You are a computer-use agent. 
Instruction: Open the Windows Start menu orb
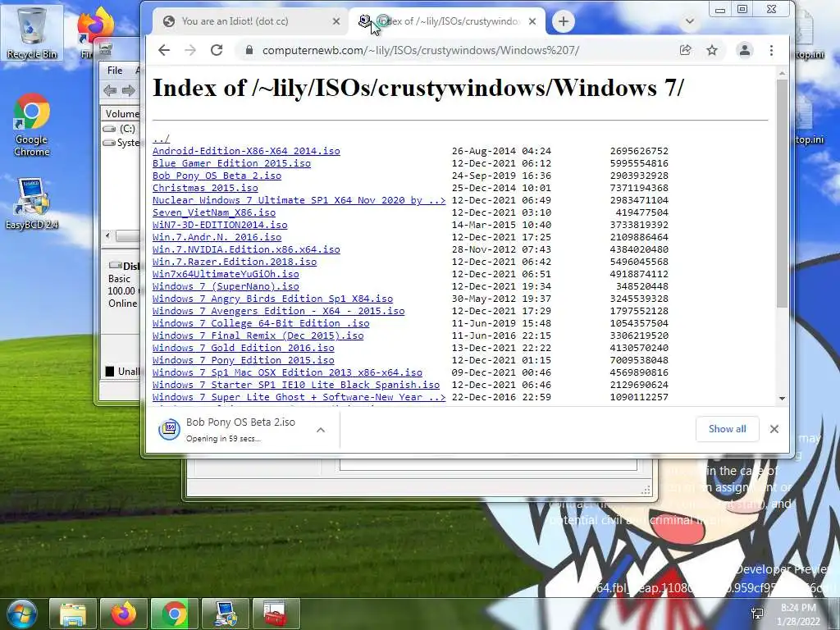(21, 614)
